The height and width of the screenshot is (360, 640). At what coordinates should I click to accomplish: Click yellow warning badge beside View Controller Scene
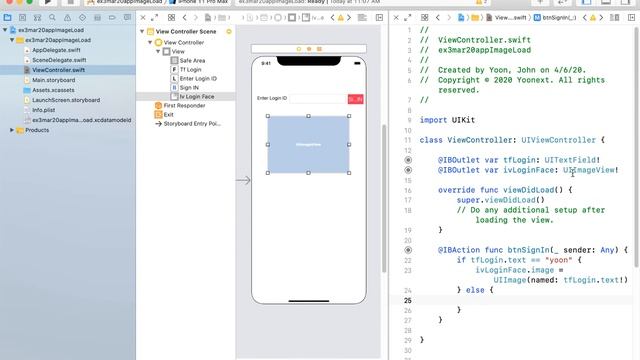pyautogui.click(x=229, y=31)
